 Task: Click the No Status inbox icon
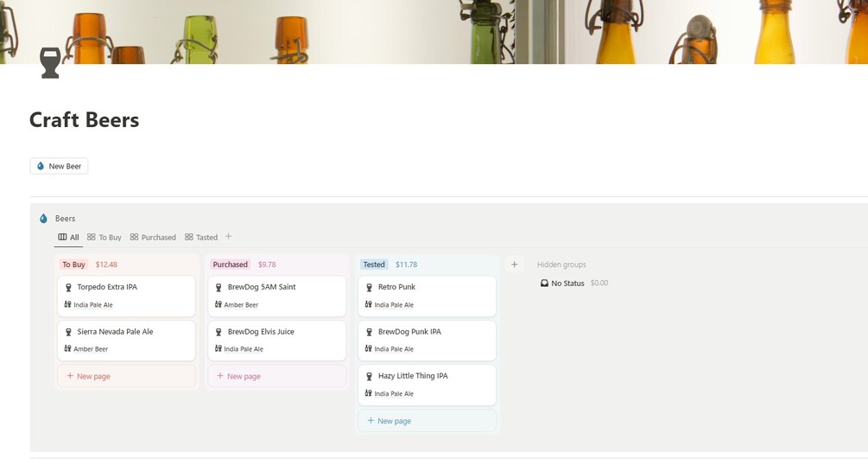tap(544, 283)
